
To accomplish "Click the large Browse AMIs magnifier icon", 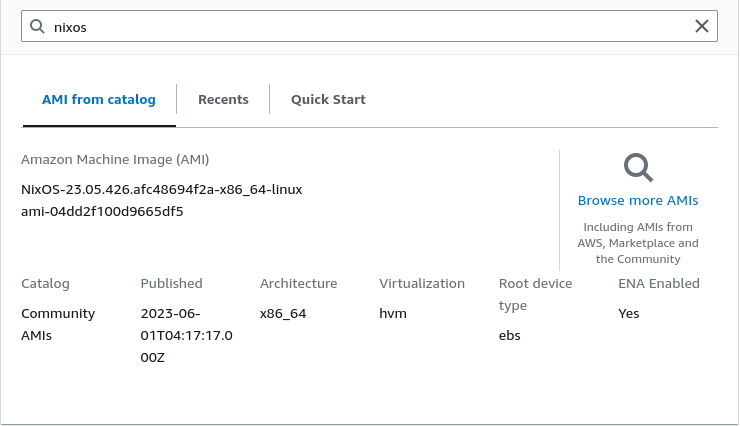I will (638, 167).
